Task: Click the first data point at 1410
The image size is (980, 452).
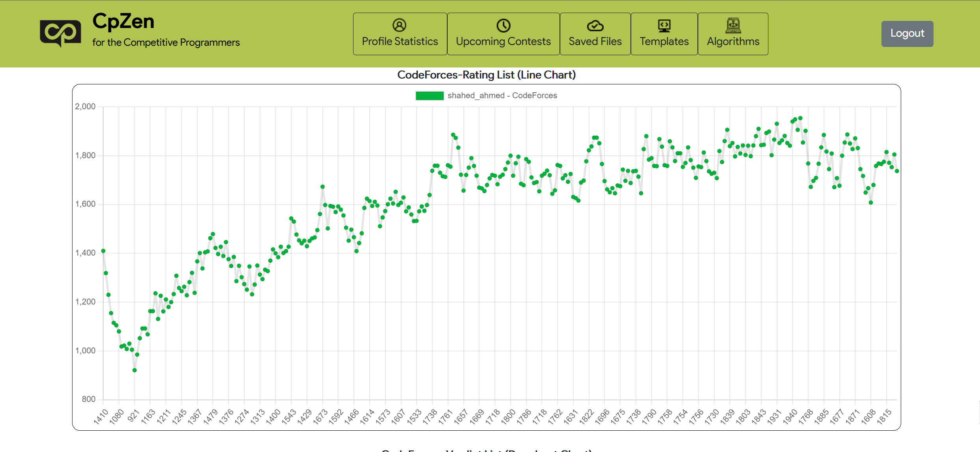Action: point(103,251)
